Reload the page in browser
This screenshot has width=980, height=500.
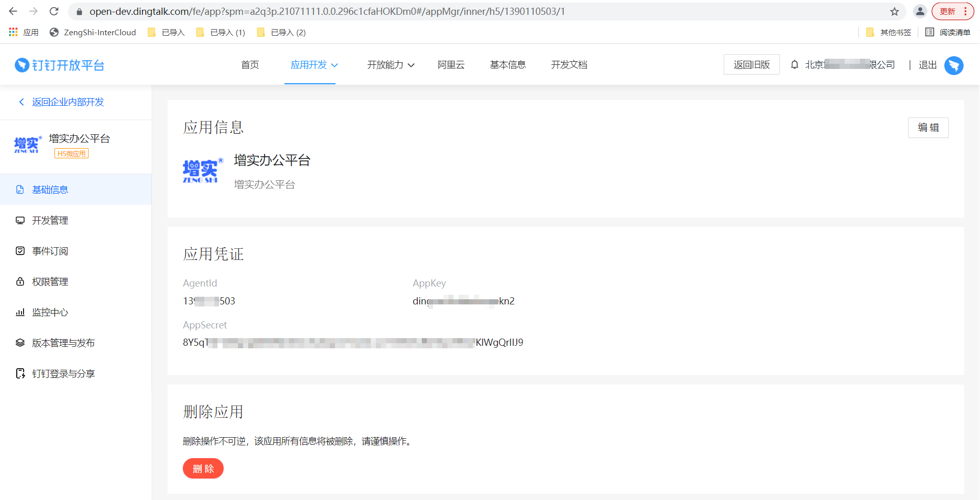(x=54, y=11)
